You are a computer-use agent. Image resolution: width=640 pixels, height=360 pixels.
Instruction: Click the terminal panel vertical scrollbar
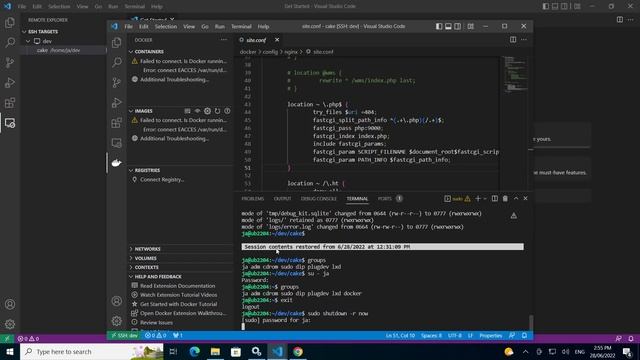pos(531,322)
